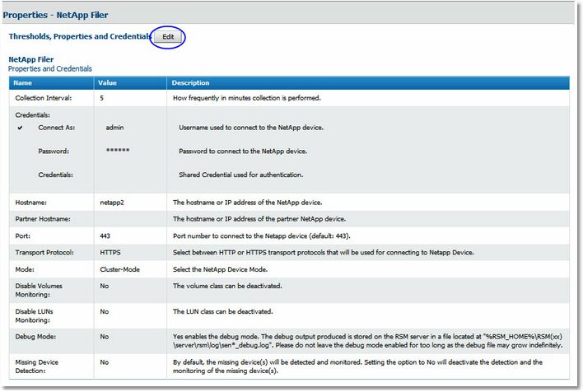
Task: Click 'Username used to connect' description
Action: [x=251, y=128]
